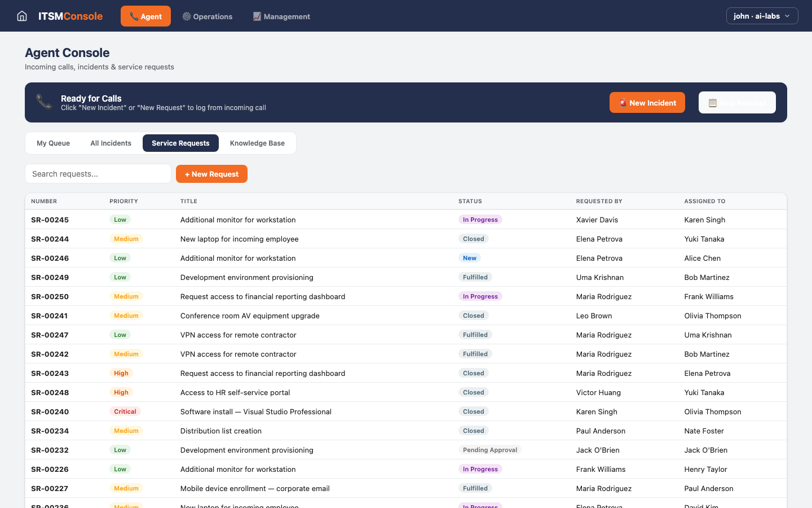Click the home icon in the top navbar
This screenshot has height=508, width=812.
(21, 16)
